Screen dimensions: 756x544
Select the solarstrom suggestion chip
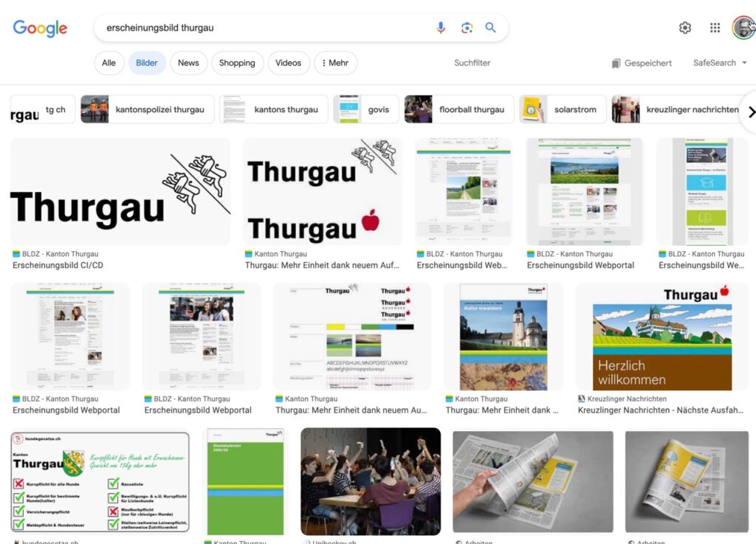coord(563,109)
